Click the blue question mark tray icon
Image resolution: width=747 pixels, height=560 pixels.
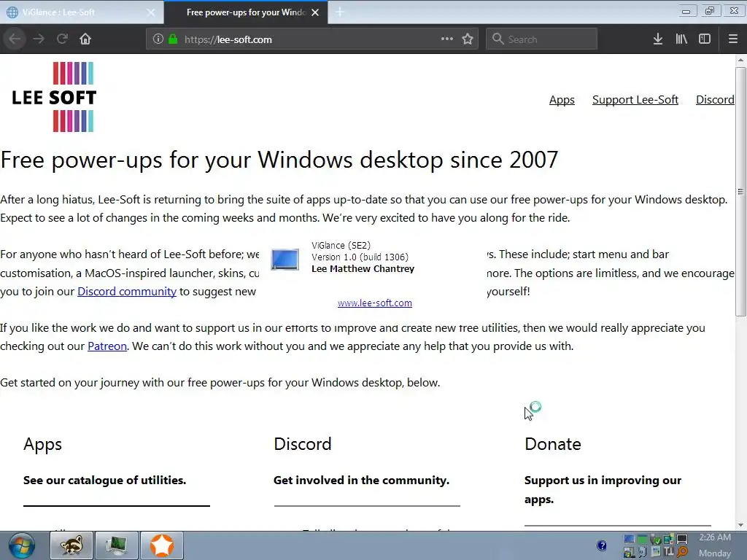[x=602, y=545]
